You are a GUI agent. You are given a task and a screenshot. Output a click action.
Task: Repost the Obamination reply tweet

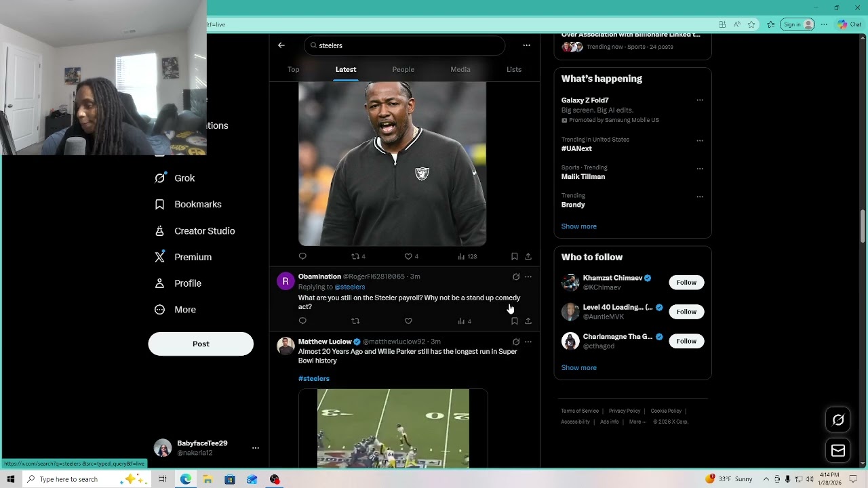(355, 321)
